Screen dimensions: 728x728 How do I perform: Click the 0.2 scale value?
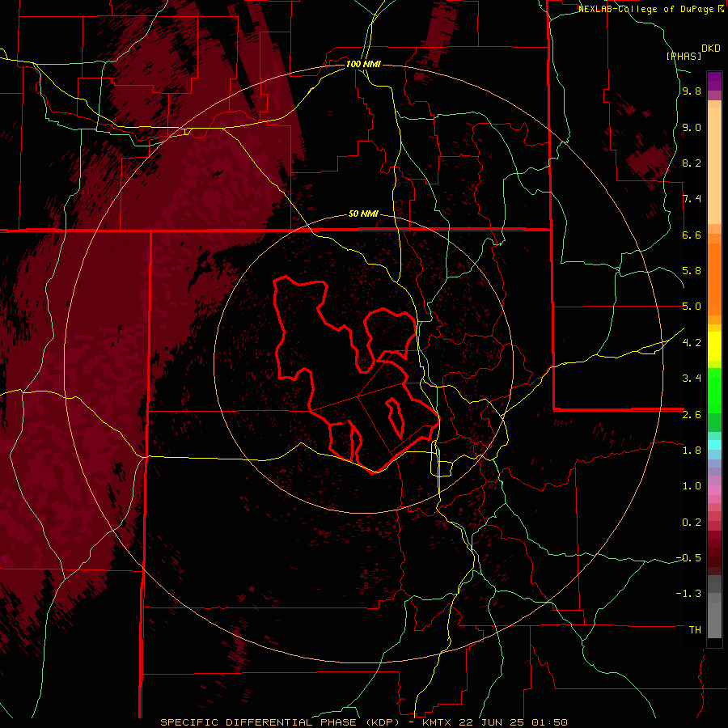[692, 523]
